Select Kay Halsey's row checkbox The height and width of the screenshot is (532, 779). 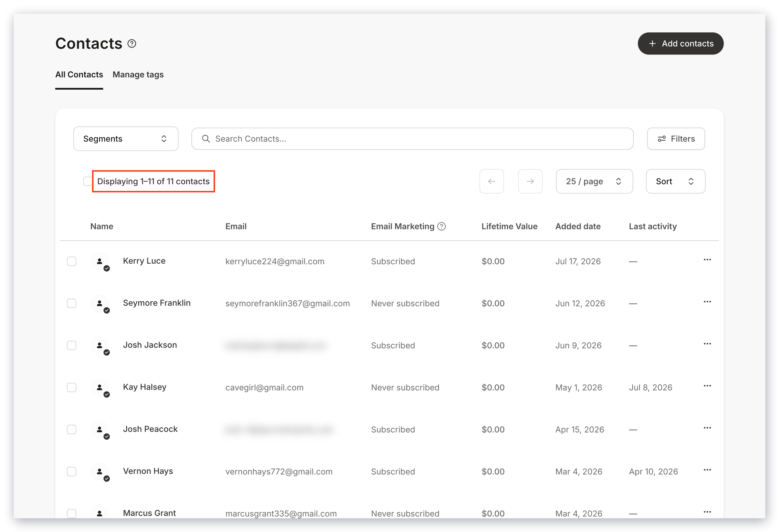coord(71,387)
